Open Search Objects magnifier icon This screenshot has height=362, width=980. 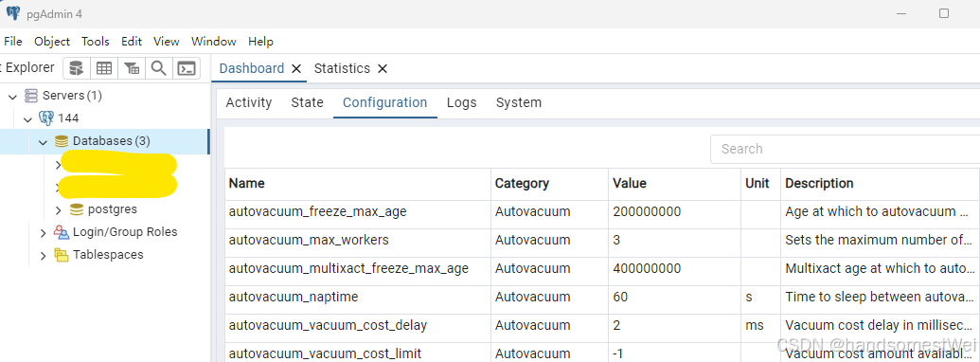pyautogui.click(x=159, y=68)
